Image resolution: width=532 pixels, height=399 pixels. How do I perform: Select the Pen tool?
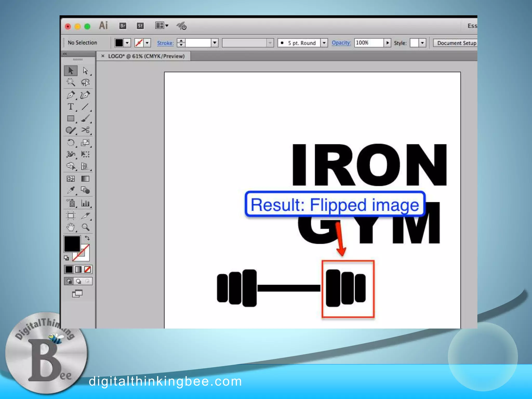pyautogui.click(x=71, y=95)
